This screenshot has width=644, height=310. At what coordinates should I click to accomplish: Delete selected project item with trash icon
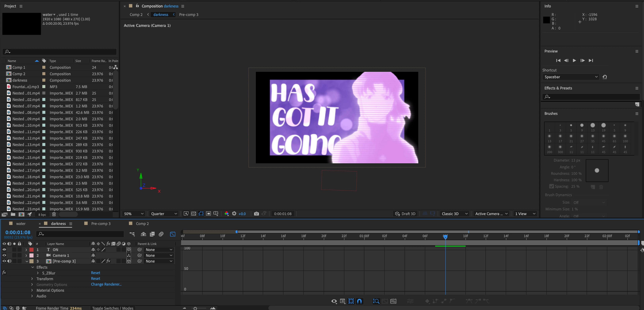pos(54,214)
